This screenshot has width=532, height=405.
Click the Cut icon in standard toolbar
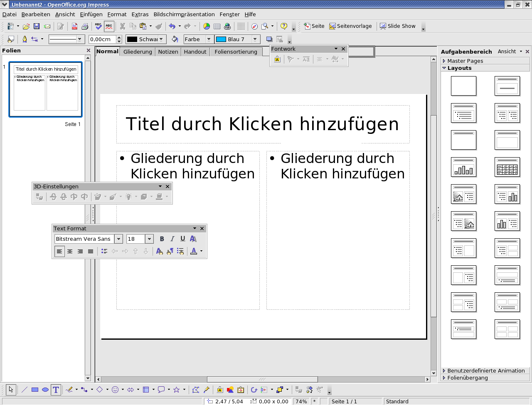123,26
